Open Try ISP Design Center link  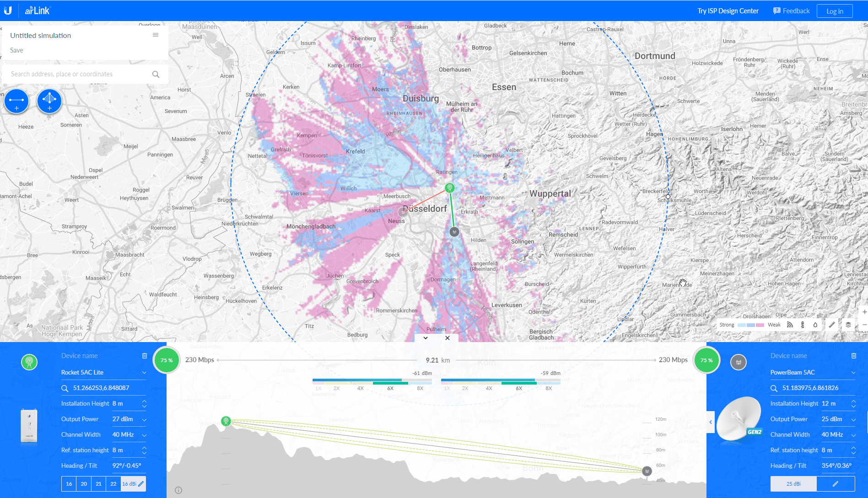pos(728,11)
